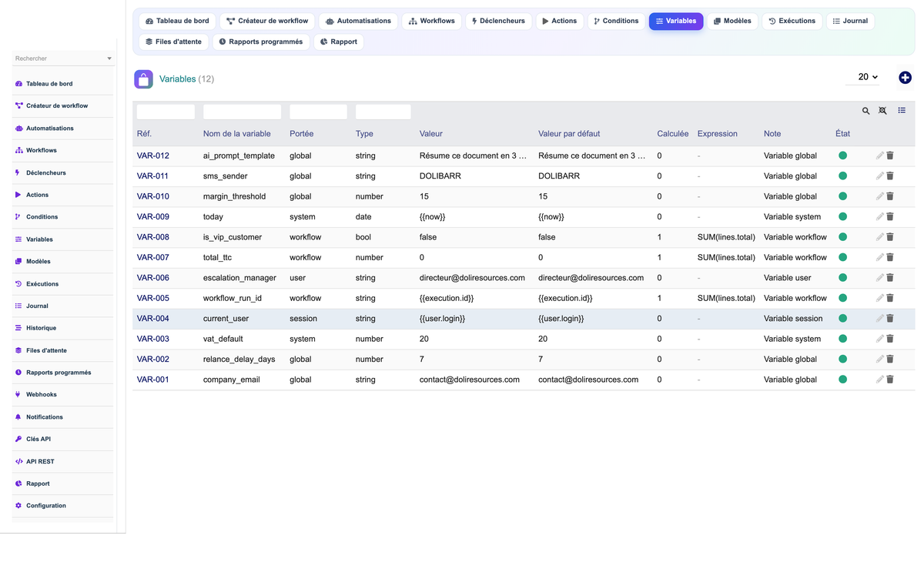Click the Expression column header
Screen dimensions: 924x572
point(718,133)
